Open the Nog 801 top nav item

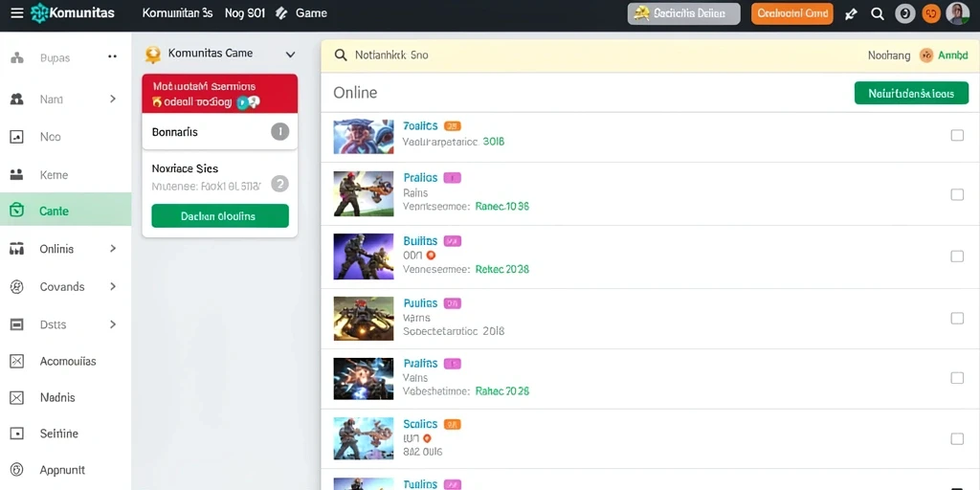(245, 13)
